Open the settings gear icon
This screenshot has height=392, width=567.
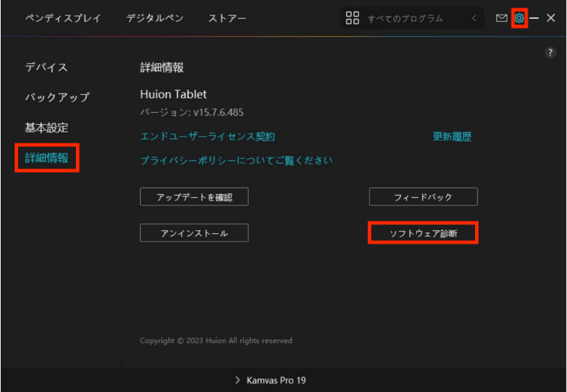[x=519, y=18]
